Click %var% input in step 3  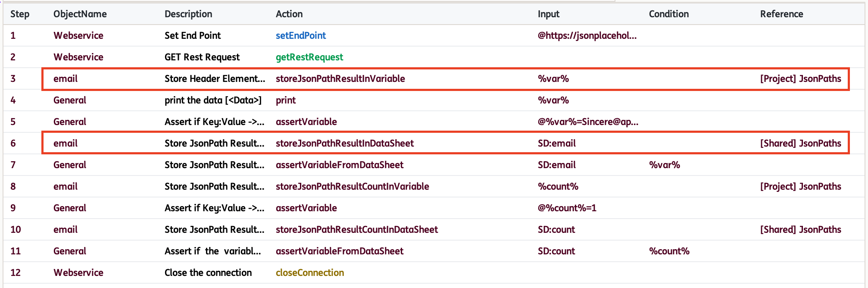pos(553,78)
